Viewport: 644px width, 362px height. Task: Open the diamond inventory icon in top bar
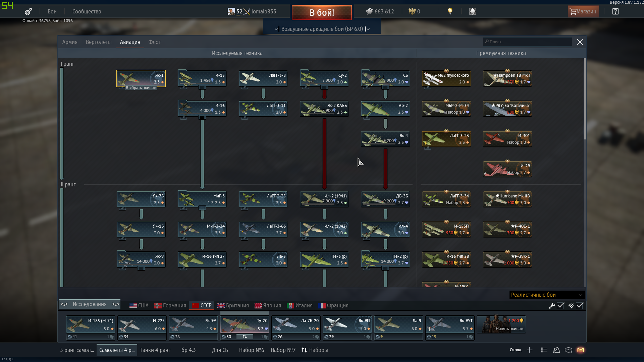pos(472,11)
